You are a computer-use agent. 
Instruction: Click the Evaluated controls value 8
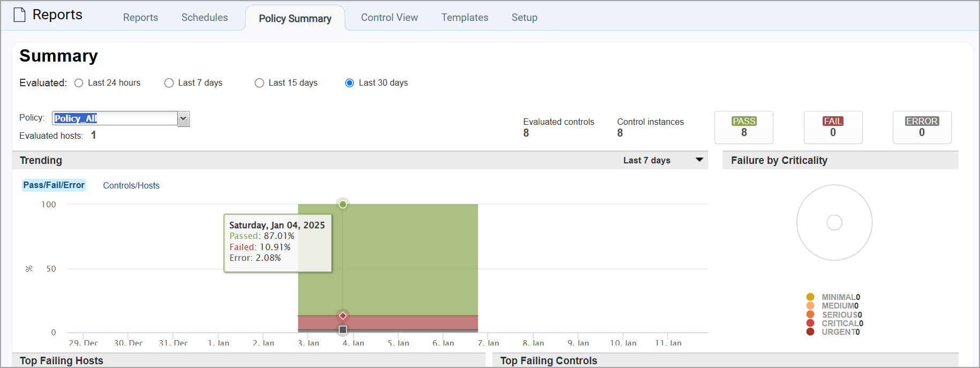click(x=526, y=133)
